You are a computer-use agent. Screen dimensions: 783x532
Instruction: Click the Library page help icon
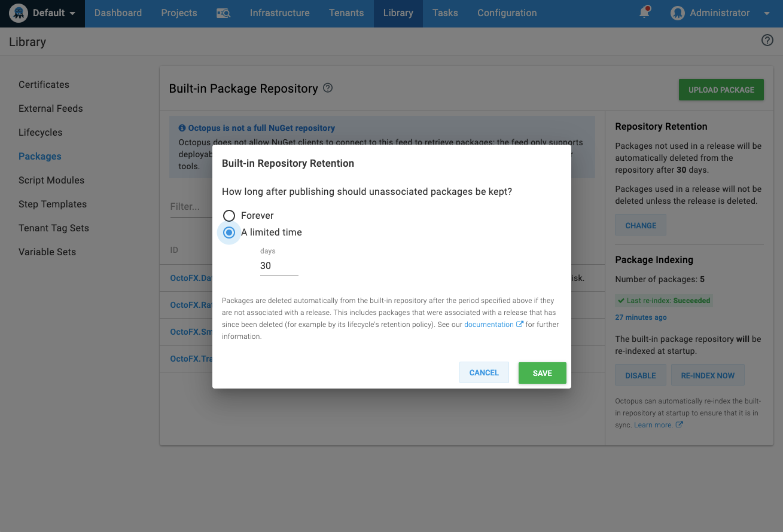point(767,41)
